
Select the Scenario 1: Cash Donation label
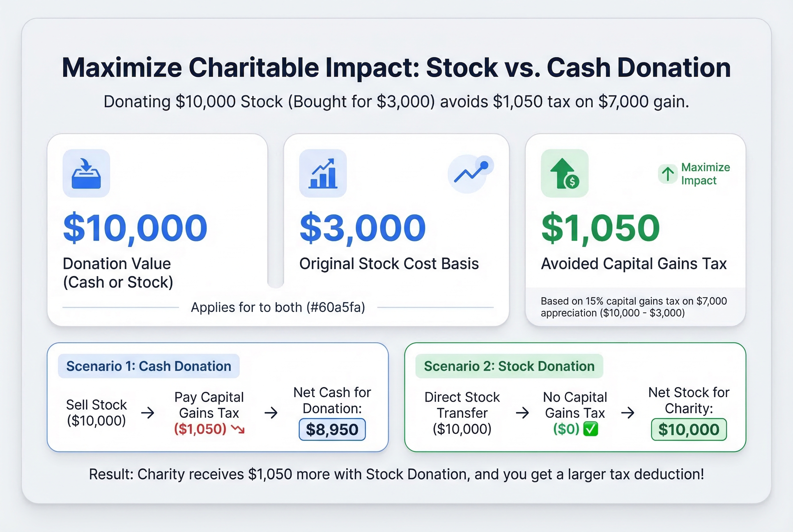coord(149,366)
